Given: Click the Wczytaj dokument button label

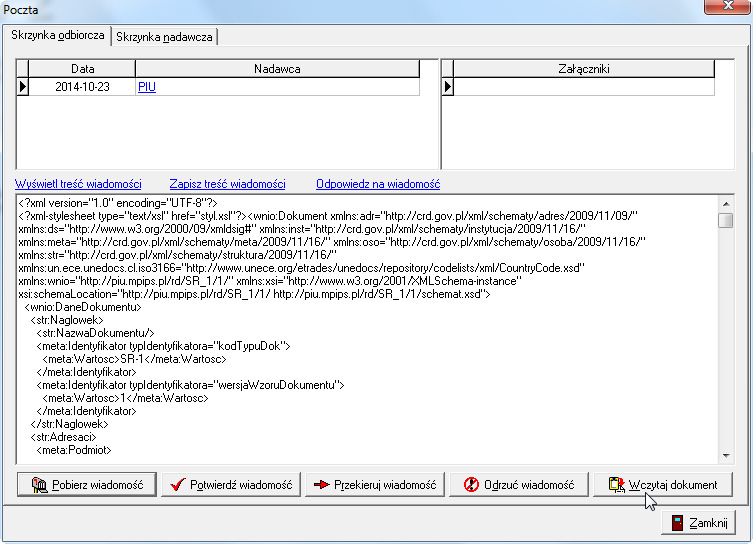Looking at the screenshot, I should [673, 485].
